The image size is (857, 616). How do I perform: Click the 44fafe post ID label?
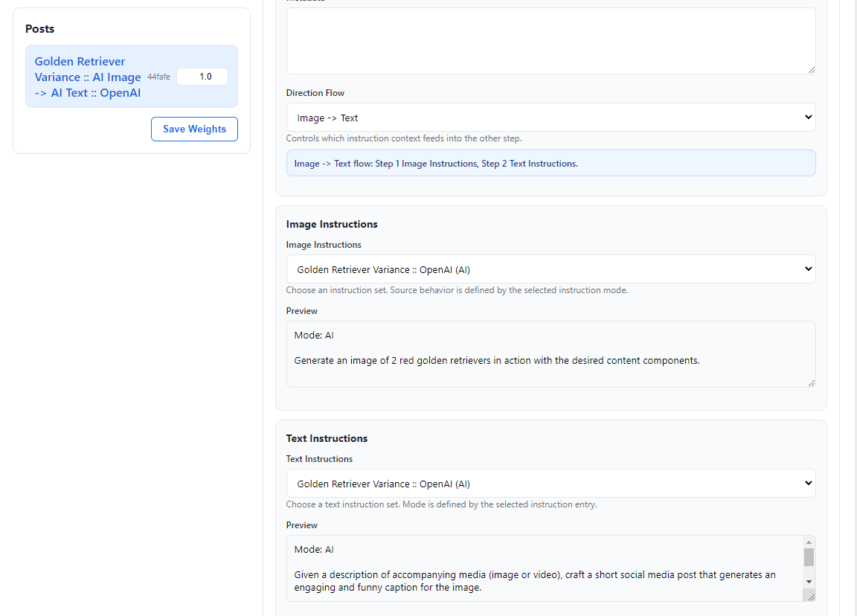158,77
